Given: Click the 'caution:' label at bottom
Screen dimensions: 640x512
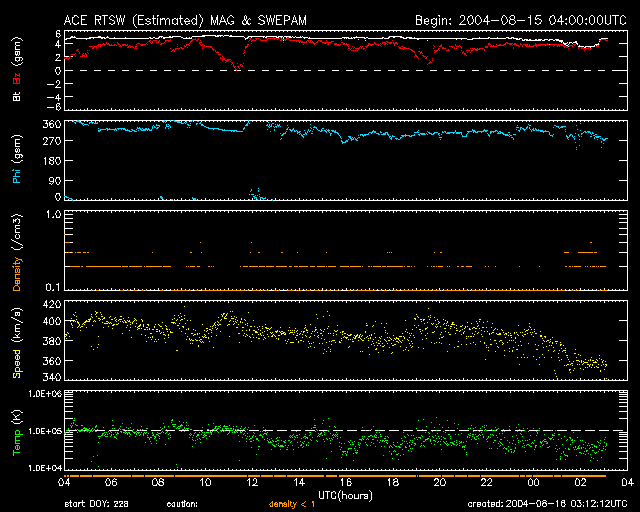Looking at the screenshot, I should [x=184, y=504].
